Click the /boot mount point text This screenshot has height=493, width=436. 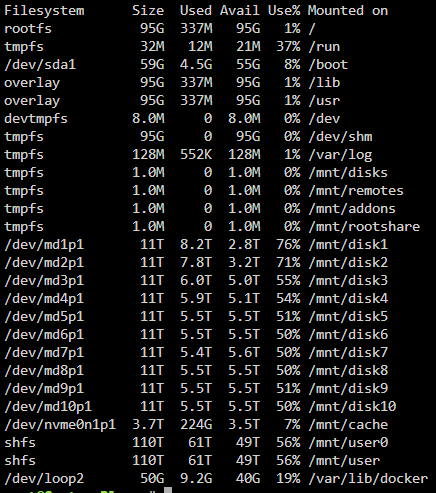pos(328,65)
